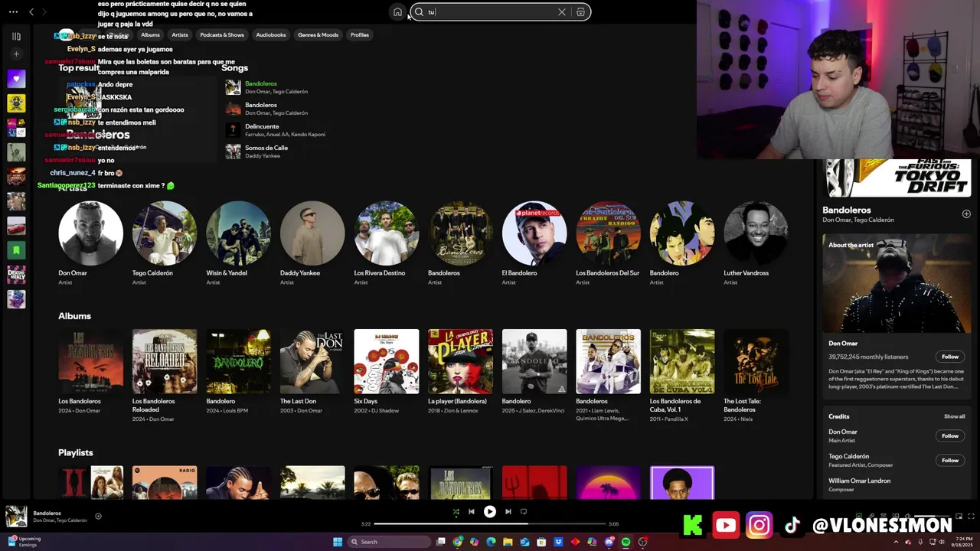The image size is (980, 551).
Task: Open Luther Vandross artist circle
Action: 756,233
